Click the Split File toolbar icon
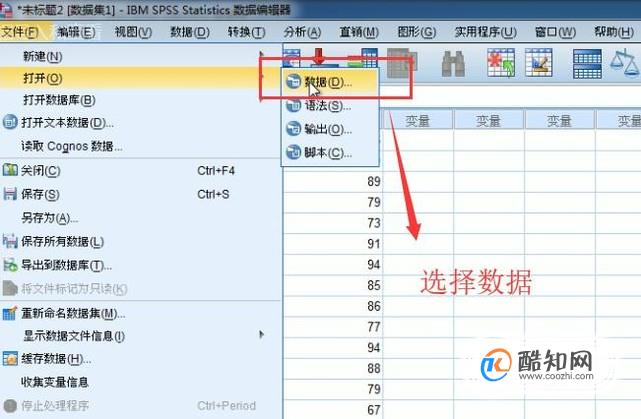The image size is (641, 419). pos(587,63)
